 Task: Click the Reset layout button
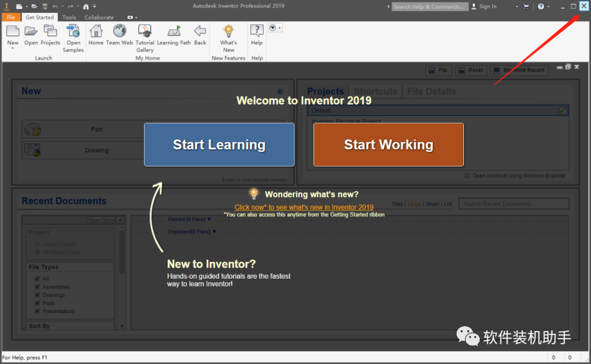point(471,70)
